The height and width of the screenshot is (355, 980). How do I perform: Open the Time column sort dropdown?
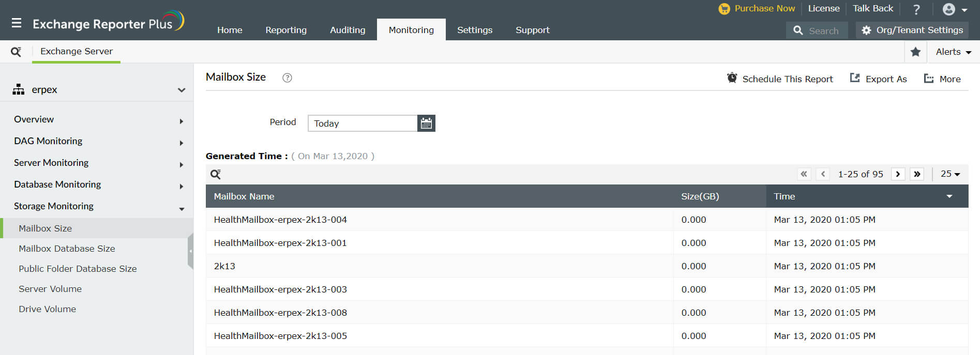(949, 196)
